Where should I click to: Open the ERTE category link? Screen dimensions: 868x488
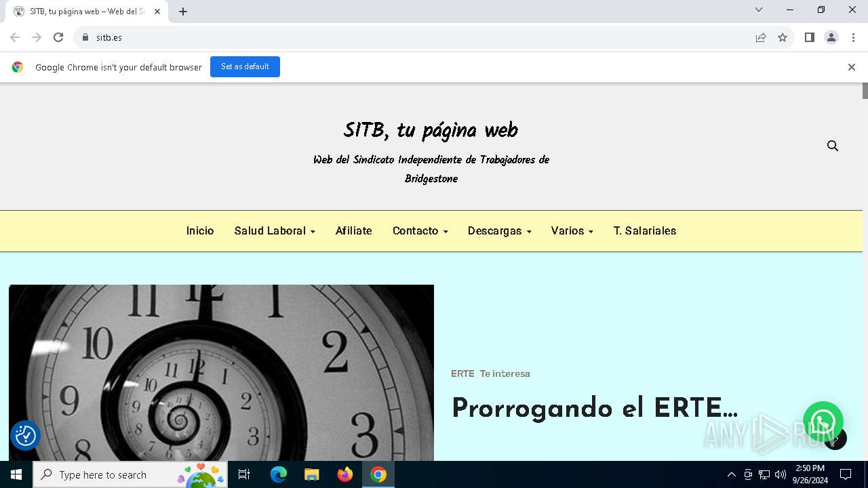462,373
